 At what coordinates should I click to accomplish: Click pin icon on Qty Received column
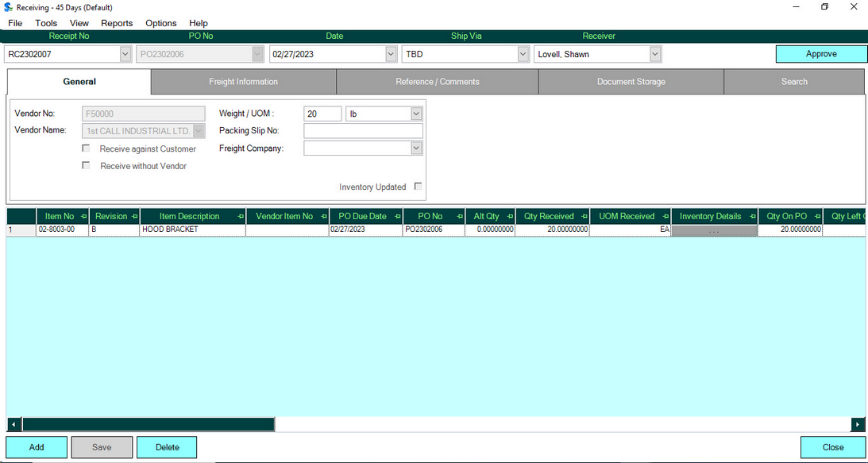[584, 217]
